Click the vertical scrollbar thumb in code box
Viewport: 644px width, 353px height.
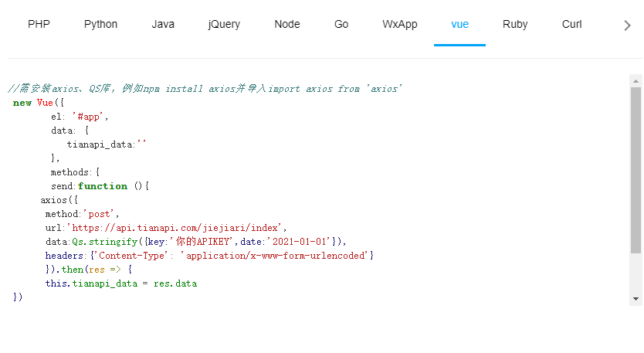[x=636, y=170]
